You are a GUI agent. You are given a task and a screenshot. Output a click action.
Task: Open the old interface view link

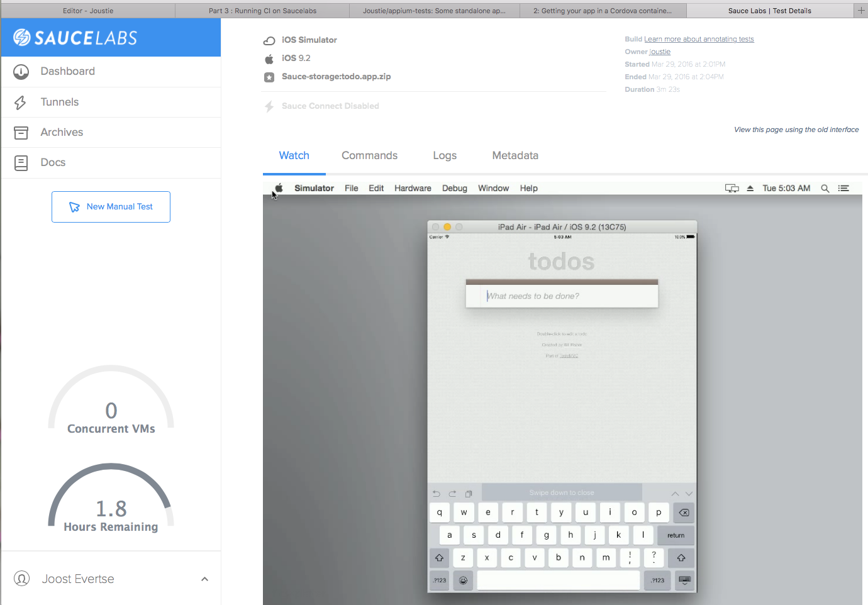click(796, 130)
